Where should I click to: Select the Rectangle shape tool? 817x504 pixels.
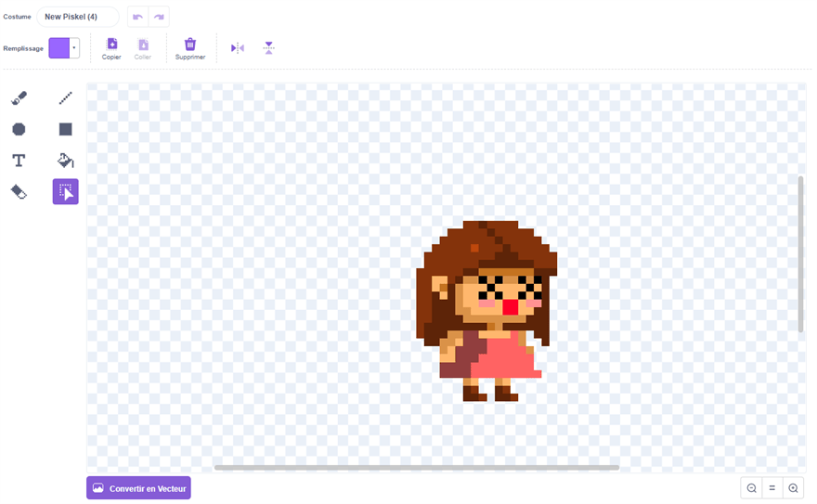[x=66, y=129]
